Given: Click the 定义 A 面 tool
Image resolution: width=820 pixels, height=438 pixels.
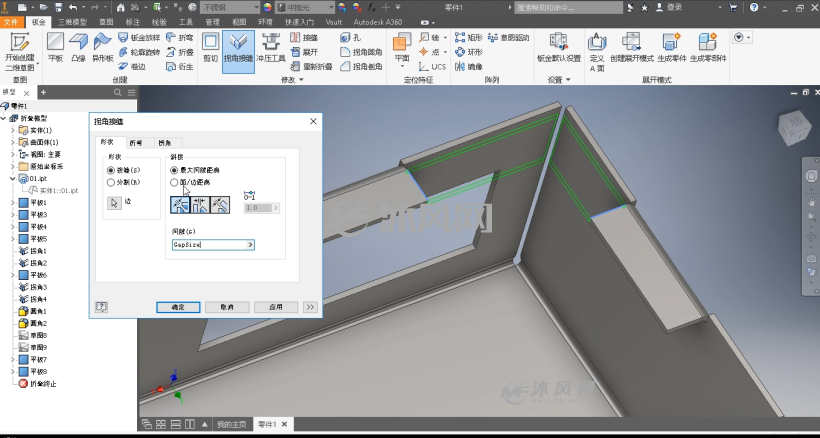Looking at the screenshot, I should [x=597, y=51].
